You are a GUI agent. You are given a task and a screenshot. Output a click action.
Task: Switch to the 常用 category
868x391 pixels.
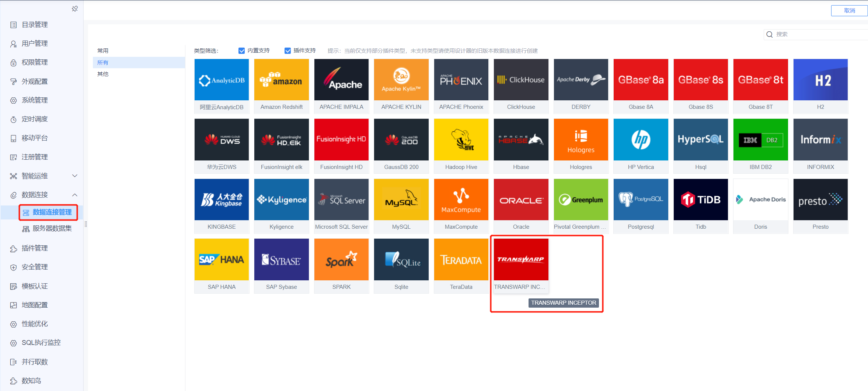(x=103, y=51)
